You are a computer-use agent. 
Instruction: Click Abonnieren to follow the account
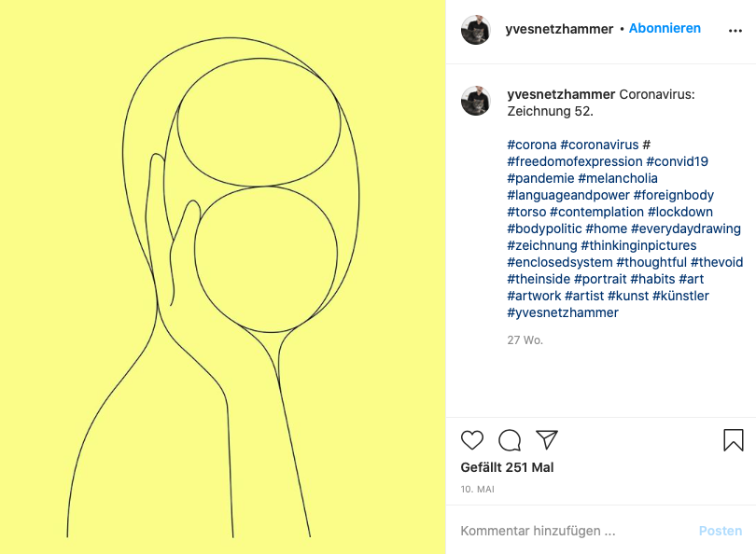point(665,28)
